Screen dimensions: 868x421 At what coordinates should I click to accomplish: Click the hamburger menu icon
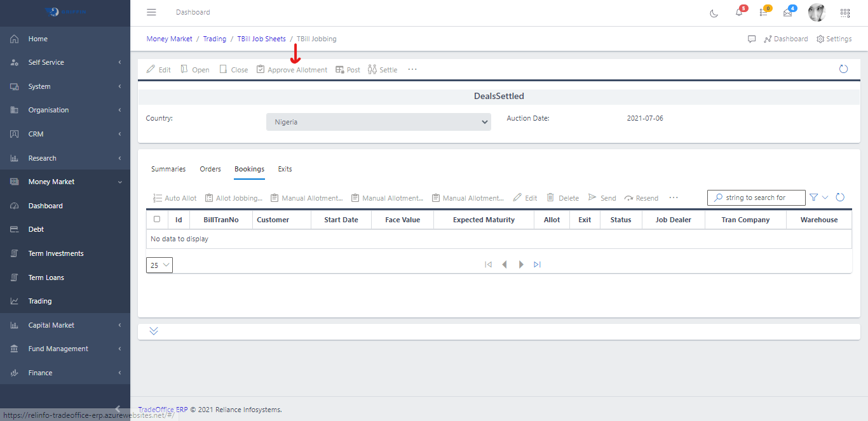pyautogui.click(x=151, y=12)
